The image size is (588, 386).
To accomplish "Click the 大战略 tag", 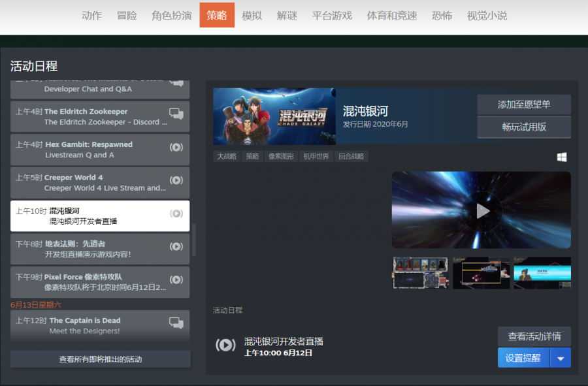I will (227, 156).
